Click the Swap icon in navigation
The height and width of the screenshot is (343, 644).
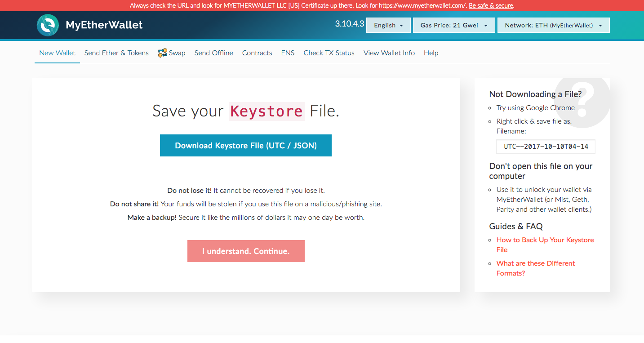[x=163, y=53]
